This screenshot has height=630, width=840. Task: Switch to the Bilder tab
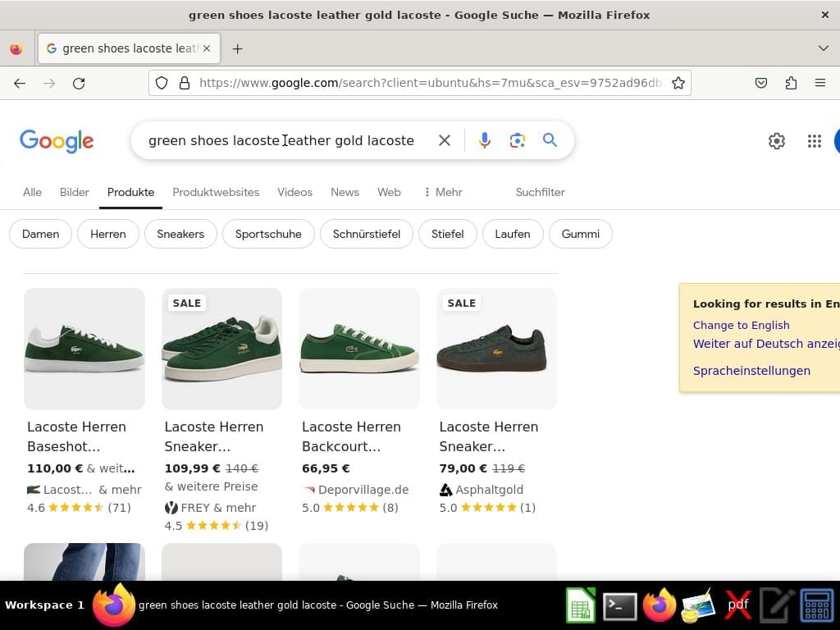pyautogui.click(x=75, y=192)
